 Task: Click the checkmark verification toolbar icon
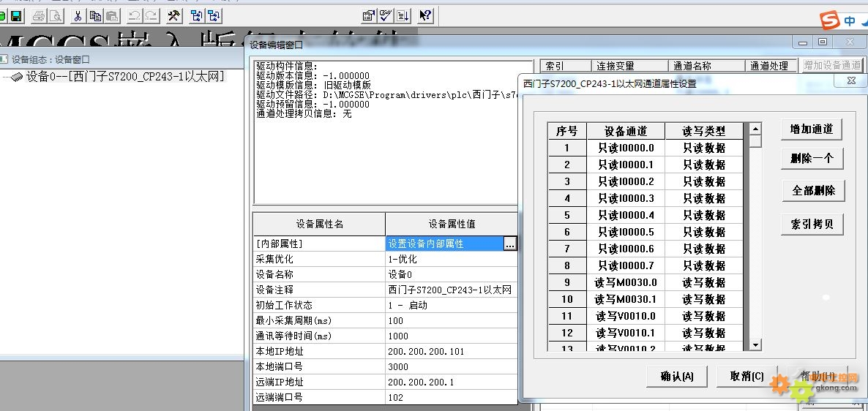[x=386, y=15]
